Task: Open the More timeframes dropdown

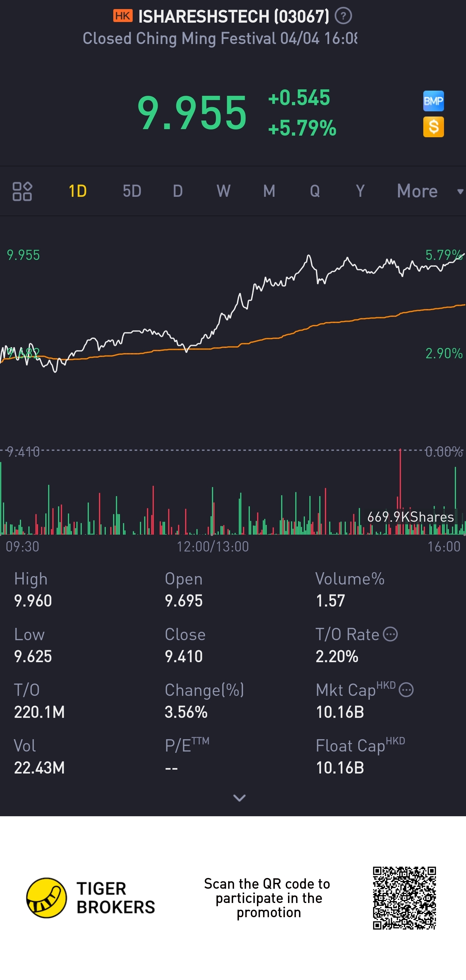Action: (x=430, y=191)
